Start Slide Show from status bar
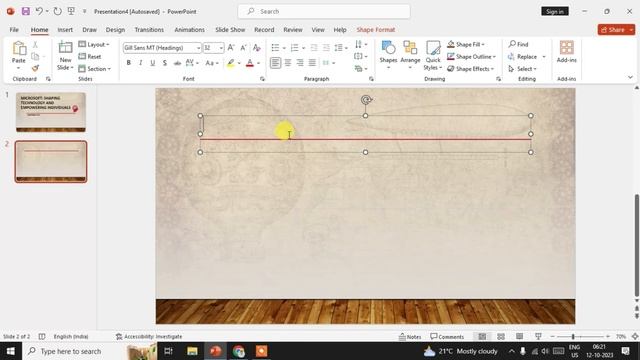This screenshot has width=640, height=360. [538, 336]
